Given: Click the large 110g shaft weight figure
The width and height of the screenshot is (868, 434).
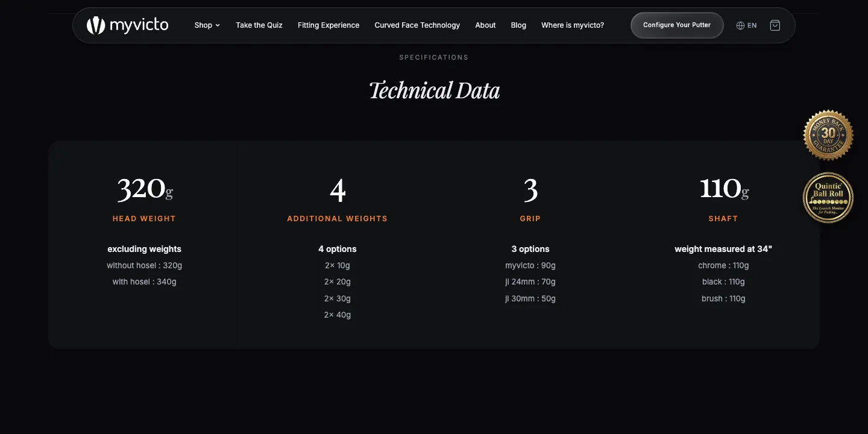Looking at the screenshot, I should point(724,189).
